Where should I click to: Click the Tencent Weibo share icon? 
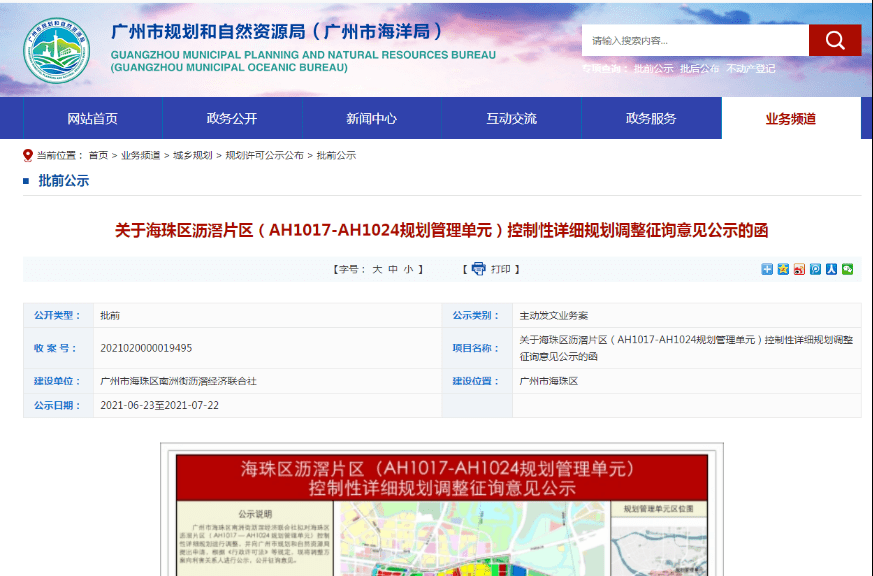(x=815, y=269)
